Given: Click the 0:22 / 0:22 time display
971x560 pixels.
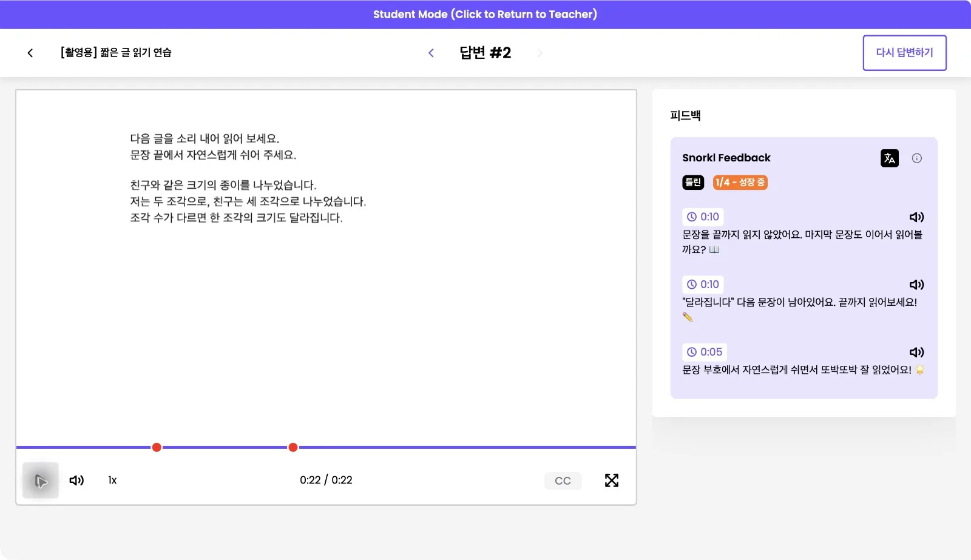Looking at the screenshot, I should (x=326, y=481).
